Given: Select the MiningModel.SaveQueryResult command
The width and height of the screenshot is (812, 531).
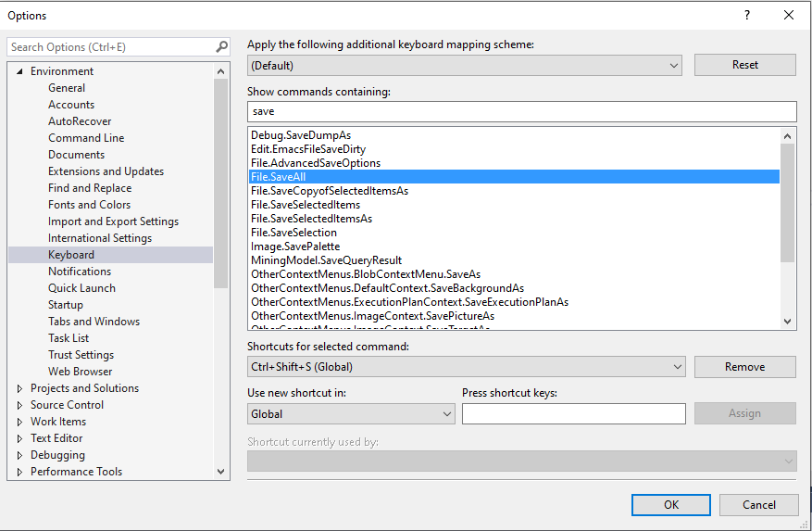Looking at the screenshot, I should click(326, 260).
